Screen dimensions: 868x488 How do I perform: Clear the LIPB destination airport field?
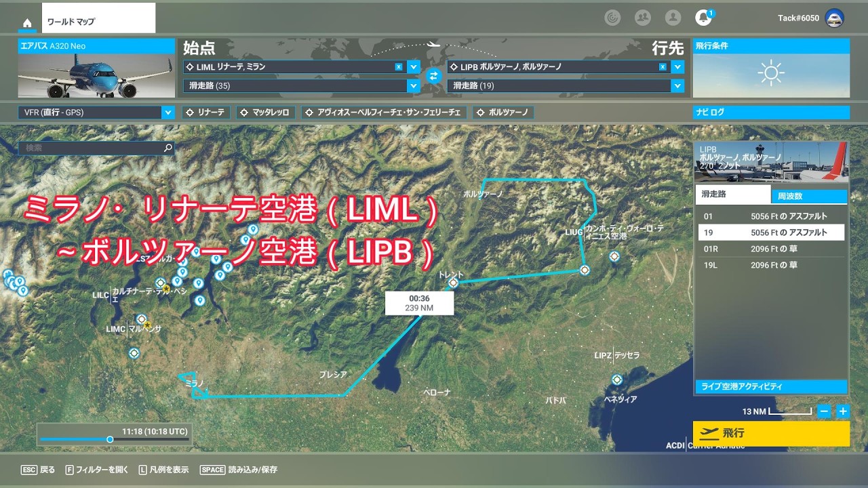[x=663, y=67]
